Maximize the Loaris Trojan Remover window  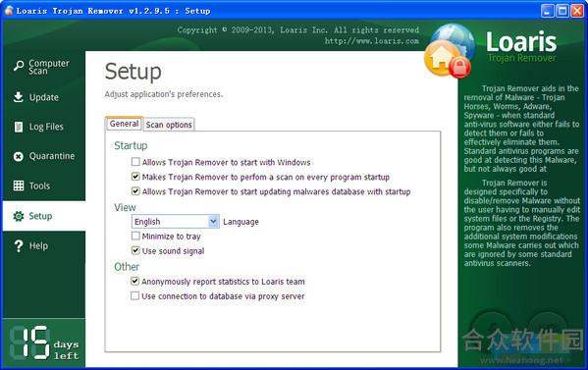pos(562,11)
